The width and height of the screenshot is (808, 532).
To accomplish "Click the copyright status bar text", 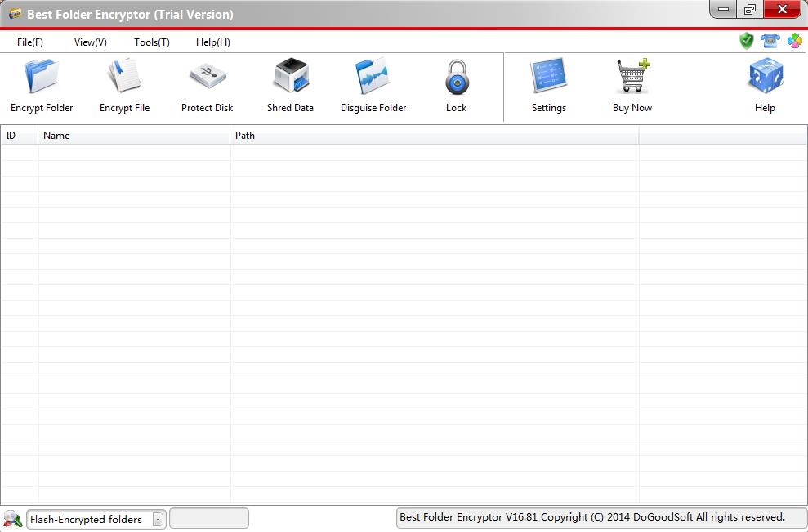I will pyautogui.click(x=592, y=517).
